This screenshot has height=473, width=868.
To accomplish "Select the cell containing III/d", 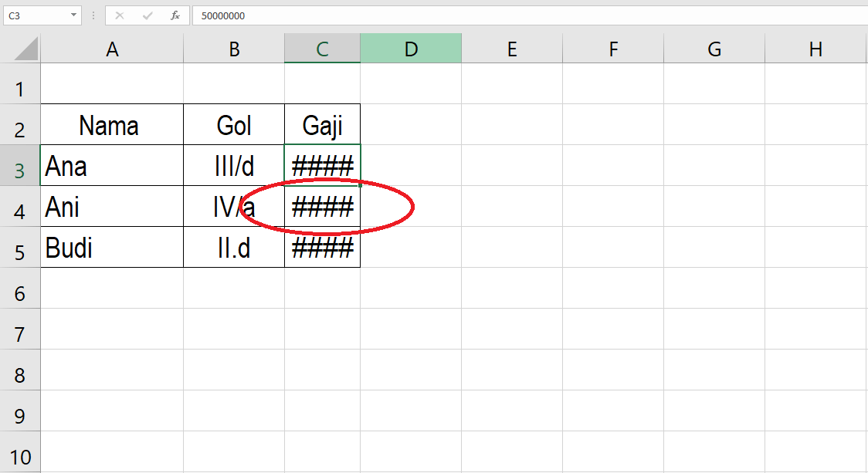I will pos(234,166).
